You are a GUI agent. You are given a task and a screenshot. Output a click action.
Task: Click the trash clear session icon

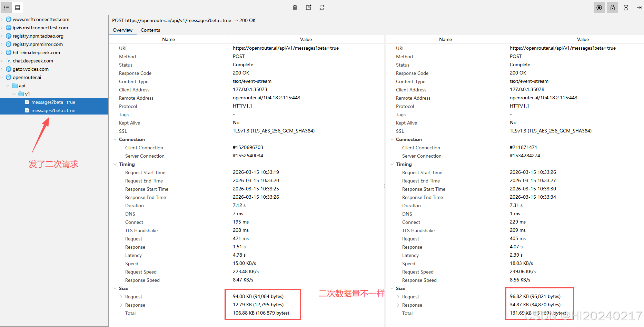[295, 8]
